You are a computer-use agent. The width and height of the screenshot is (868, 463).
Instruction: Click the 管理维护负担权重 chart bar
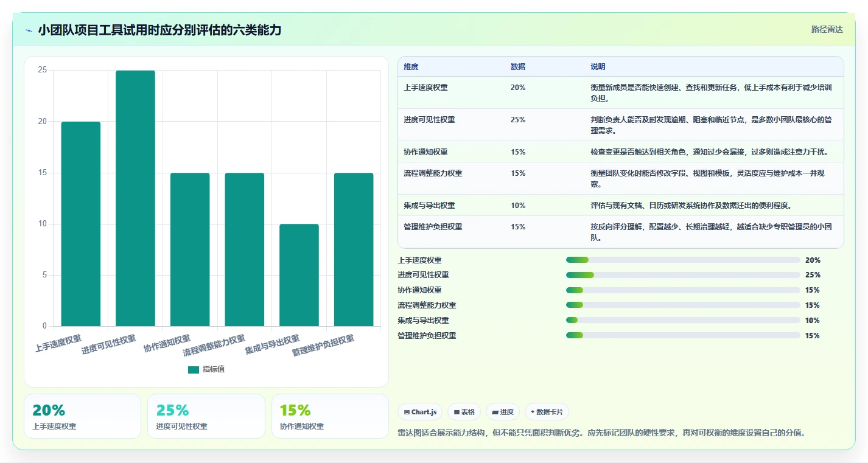(354, 249)
